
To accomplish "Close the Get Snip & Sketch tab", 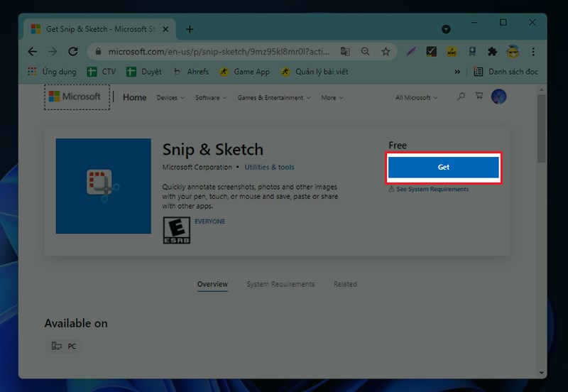I will pos(165,29).
